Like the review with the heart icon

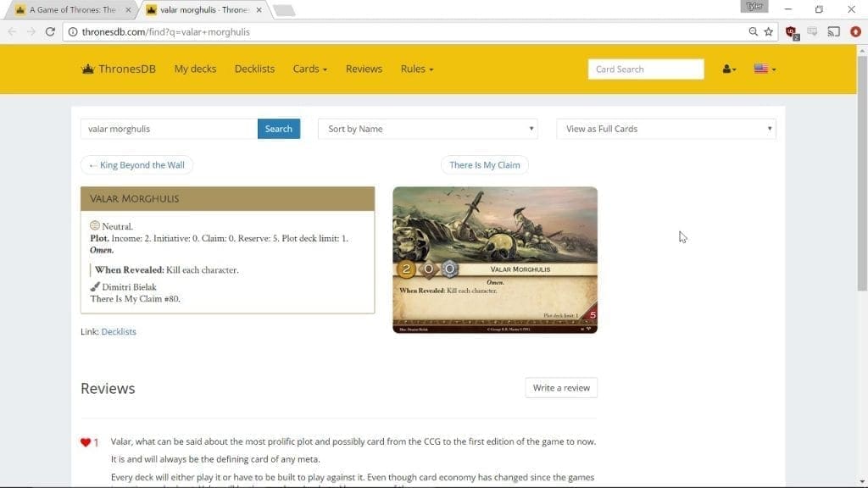86,442
